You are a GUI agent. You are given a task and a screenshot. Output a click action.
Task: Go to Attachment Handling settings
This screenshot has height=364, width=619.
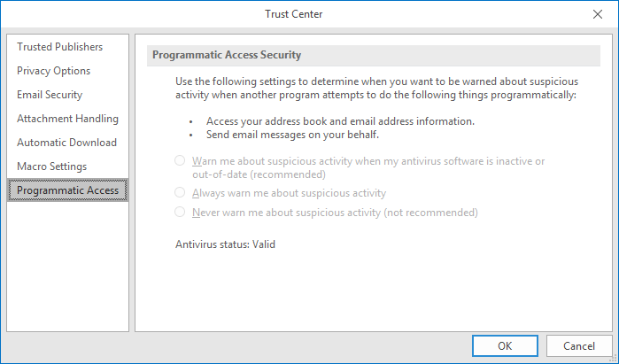coord(67,119)
